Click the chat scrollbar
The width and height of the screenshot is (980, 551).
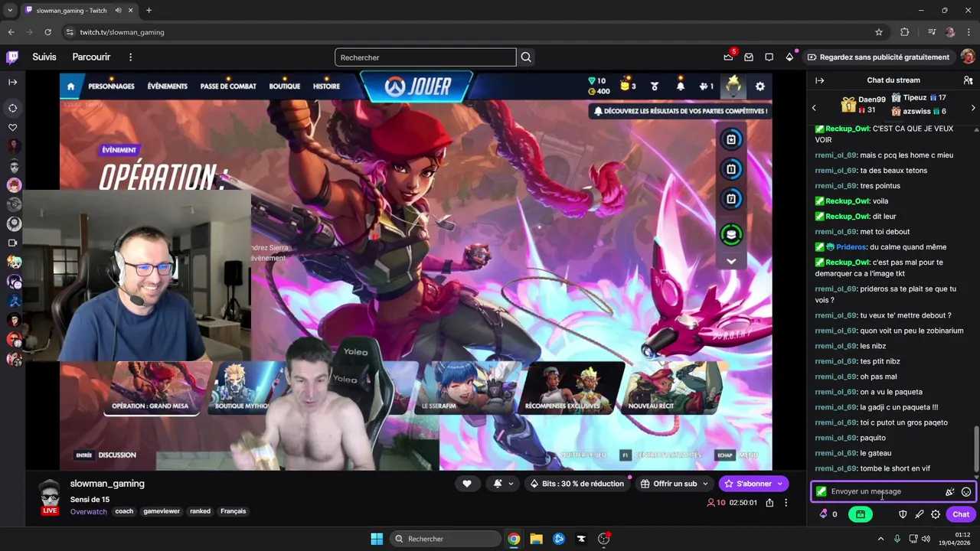(975, 450)
